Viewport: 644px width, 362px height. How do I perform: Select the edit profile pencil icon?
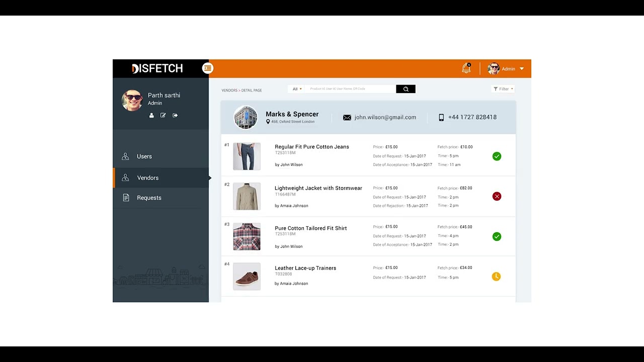pos(163,115)
